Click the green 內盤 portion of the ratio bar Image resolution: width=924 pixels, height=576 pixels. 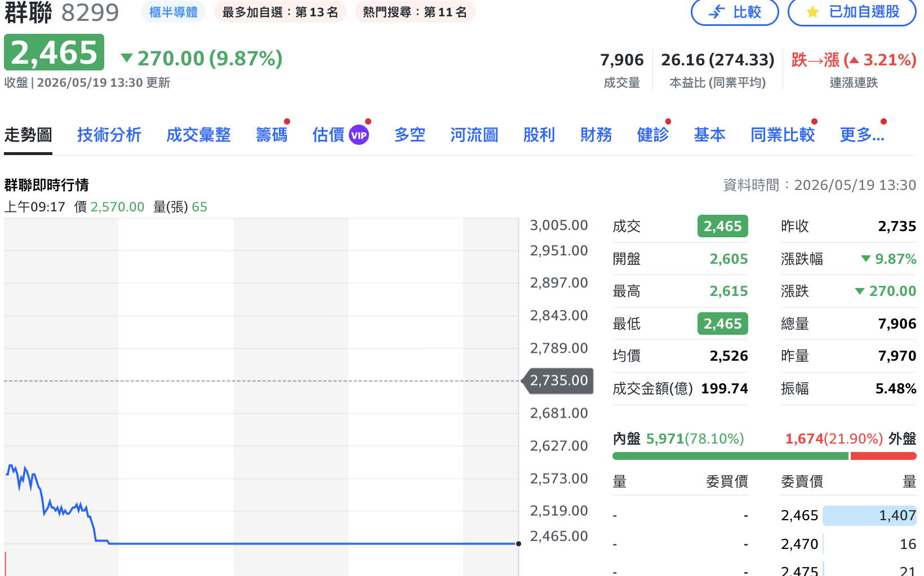[x=730, y=456]
